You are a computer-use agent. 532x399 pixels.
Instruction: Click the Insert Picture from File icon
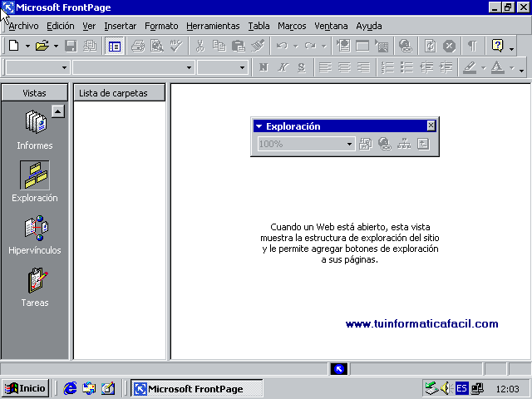(x=382, y=46)
